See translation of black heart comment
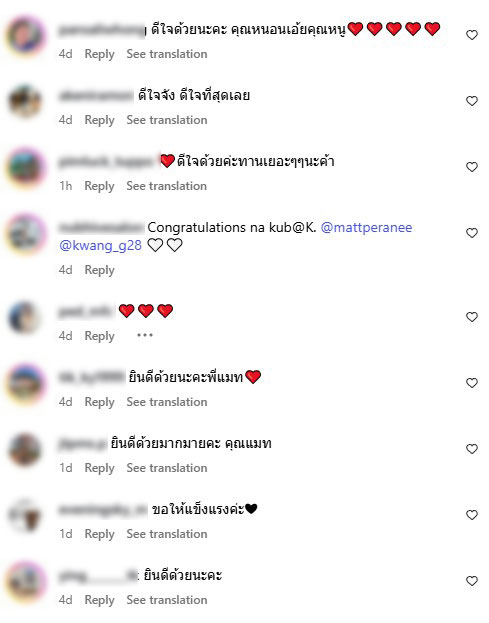 tap(167, 534)
